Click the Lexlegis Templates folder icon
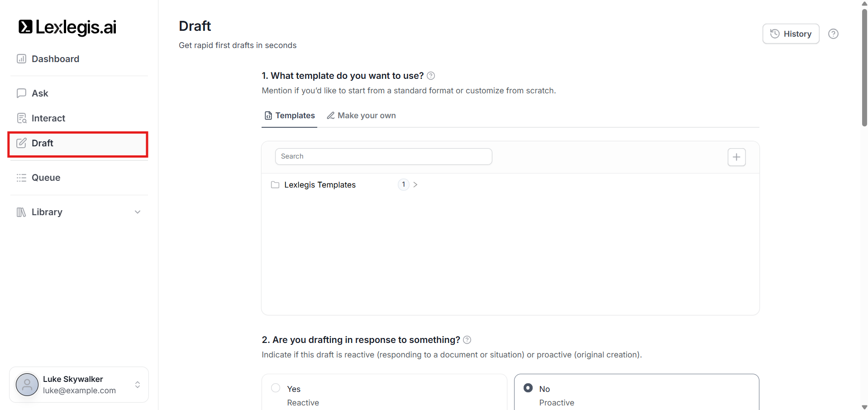Viewport: 868px width, 410px height. pos(275,185)
